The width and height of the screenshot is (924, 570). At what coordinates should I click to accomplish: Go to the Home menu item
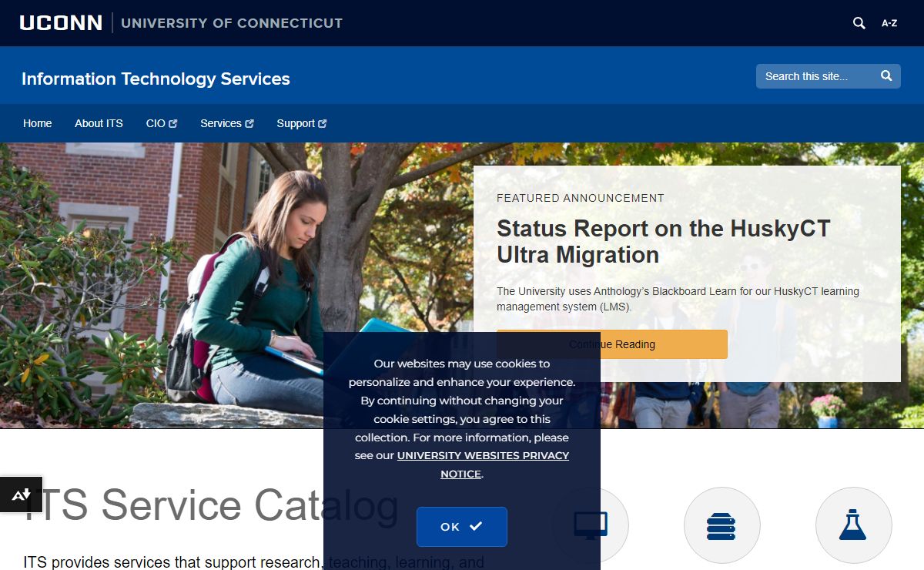tap(38, 123)
